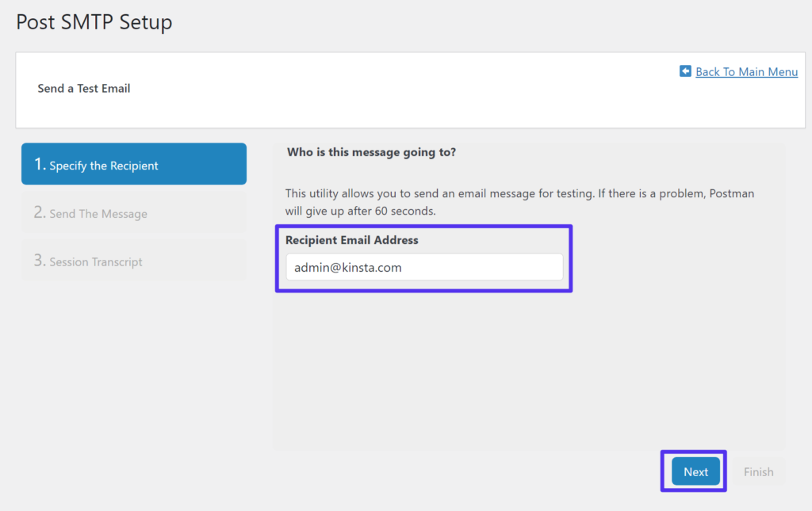The width and height of the screenshot is (812, 511).
Task: Click the number 2 beside Send The Message
Action: click(39, 212)
